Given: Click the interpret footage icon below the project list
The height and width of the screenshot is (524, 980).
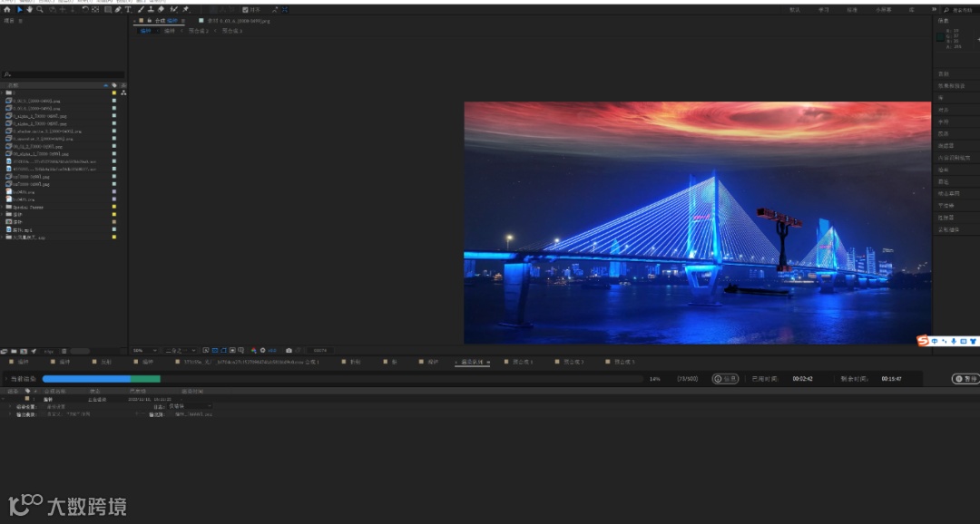Looking at the screenshot, I should (4, 352).
